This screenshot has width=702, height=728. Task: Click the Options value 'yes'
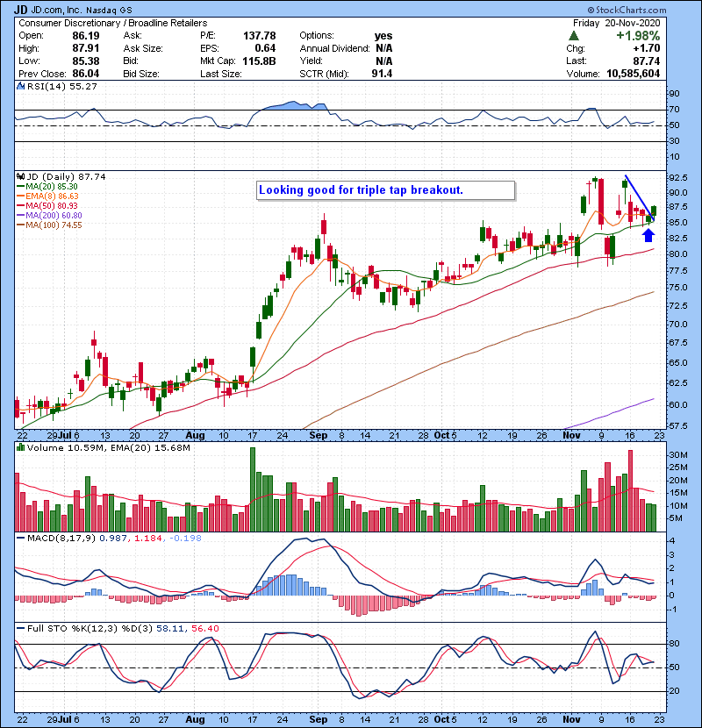click(x=383, y=36)
